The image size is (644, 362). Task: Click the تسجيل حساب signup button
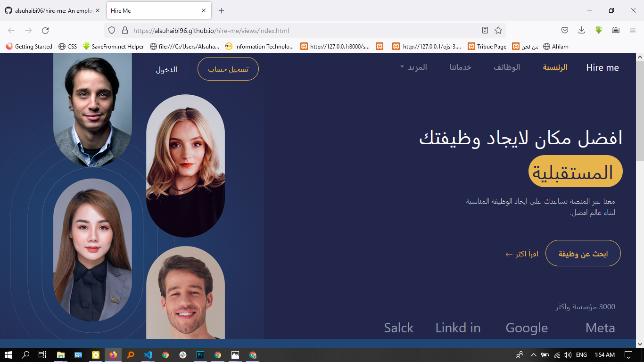tap(228, 68)
